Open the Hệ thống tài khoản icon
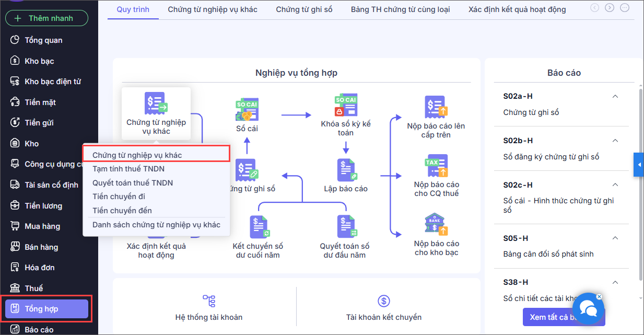 pyautogui.click(x=209, y=301)
